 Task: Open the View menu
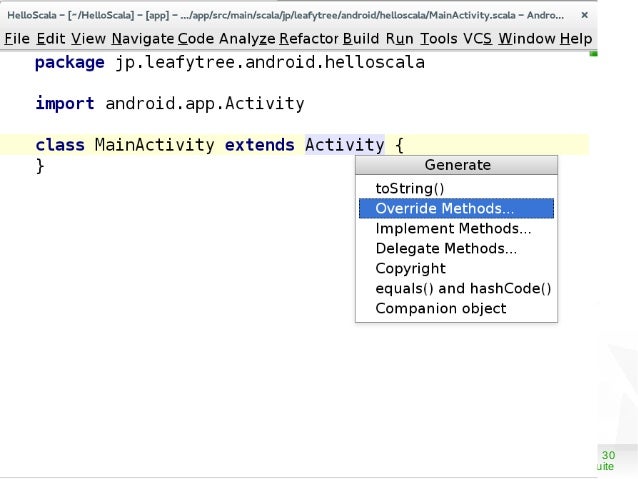[88, 39]
